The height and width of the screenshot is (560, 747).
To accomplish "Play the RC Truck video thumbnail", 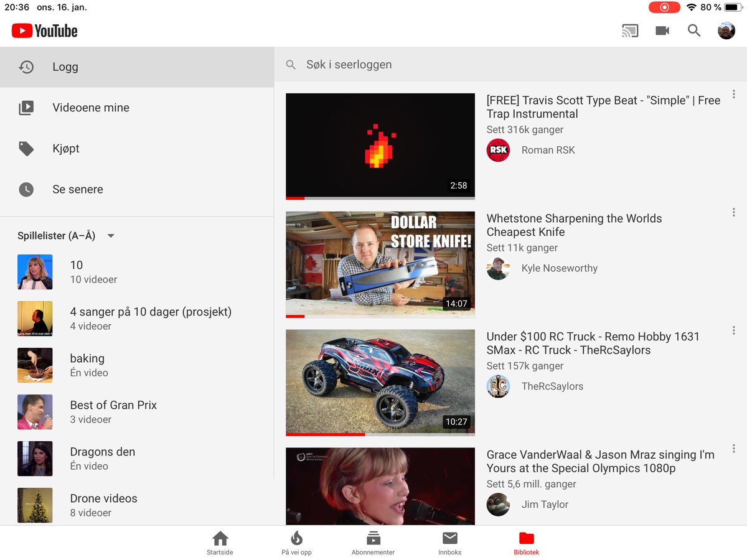I will (380, 383).
